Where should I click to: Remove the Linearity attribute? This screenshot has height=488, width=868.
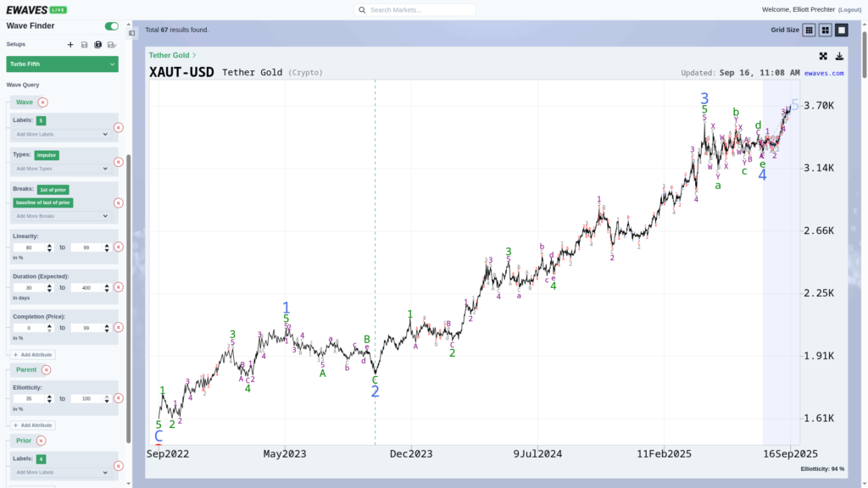click(x=119, y=247)
